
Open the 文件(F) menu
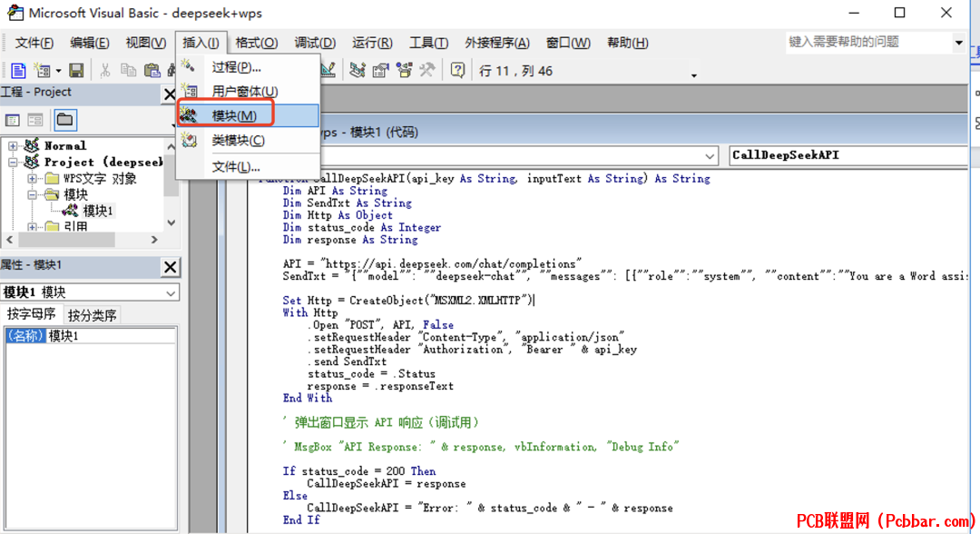[34, 43]
